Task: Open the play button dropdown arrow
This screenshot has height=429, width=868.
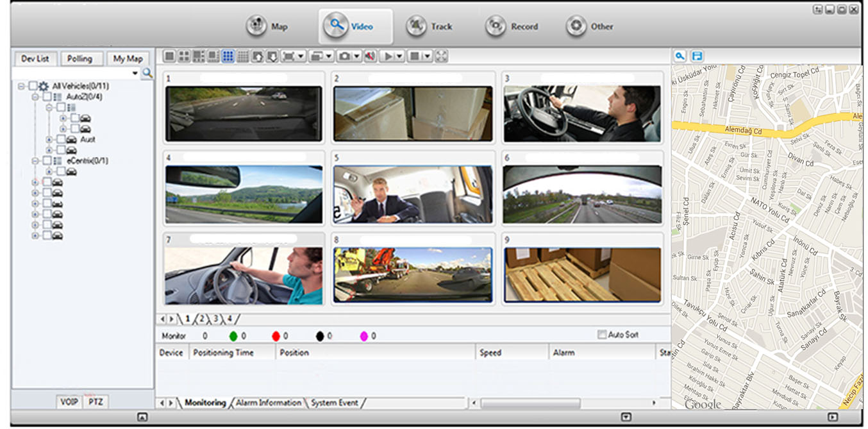Action: point(399,56)
